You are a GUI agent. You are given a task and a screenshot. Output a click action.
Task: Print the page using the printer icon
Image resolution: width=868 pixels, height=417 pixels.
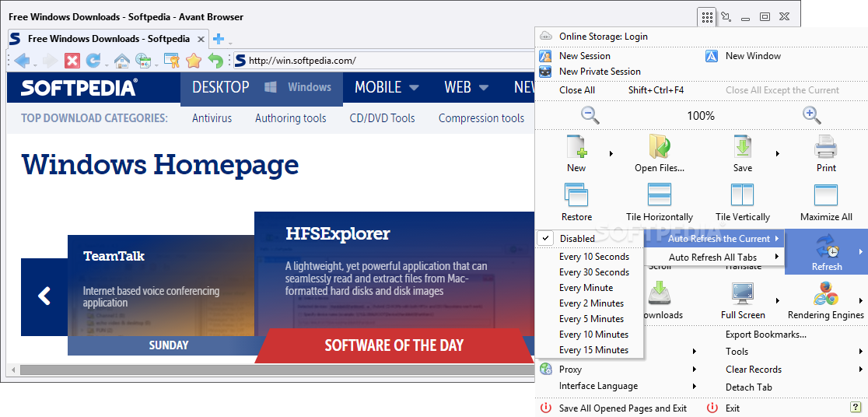pos(826,148)
